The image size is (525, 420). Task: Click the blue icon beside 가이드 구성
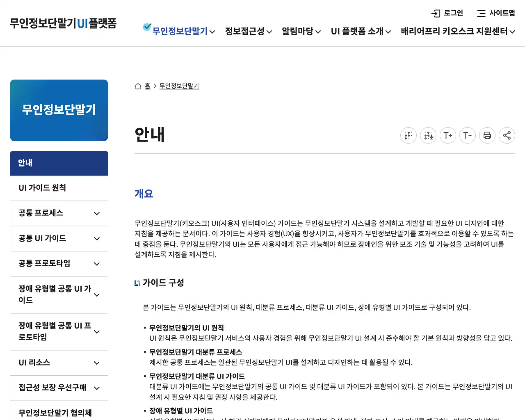tap(137, 283)
